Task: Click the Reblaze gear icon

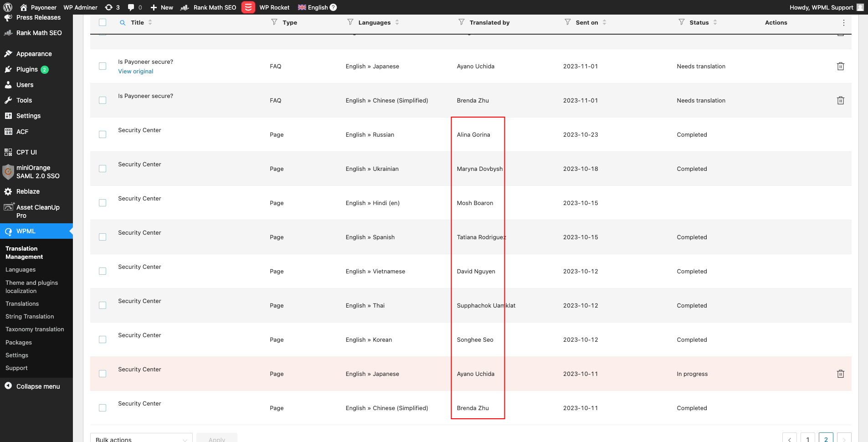Action: (x=8, y=191)
